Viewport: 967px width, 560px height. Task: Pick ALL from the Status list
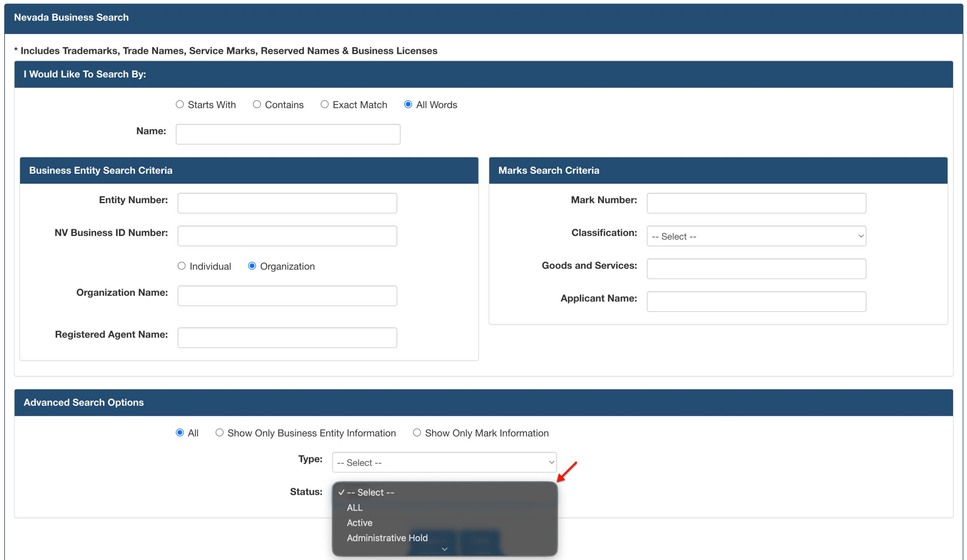coord(444,508)
